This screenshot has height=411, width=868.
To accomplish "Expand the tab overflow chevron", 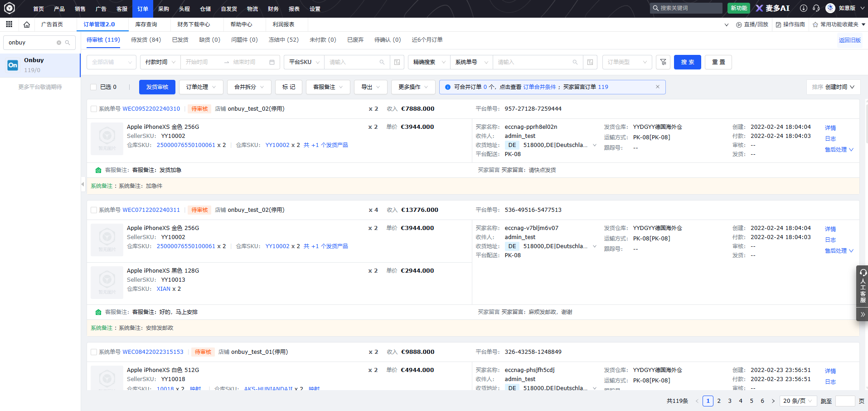I will (x=727, y=24).
